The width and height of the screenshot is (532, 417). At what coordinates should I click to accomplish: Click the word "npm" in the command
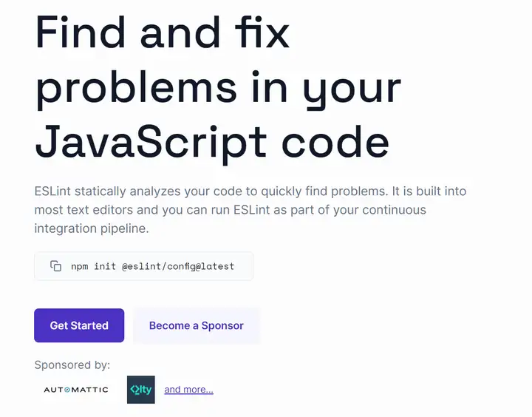[79, 266]
